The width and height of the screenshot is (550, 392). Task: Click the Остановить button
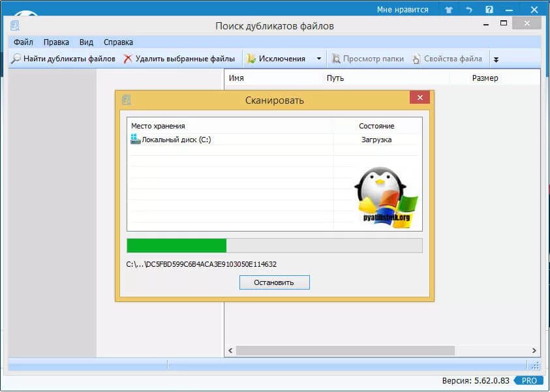[274, 282]
